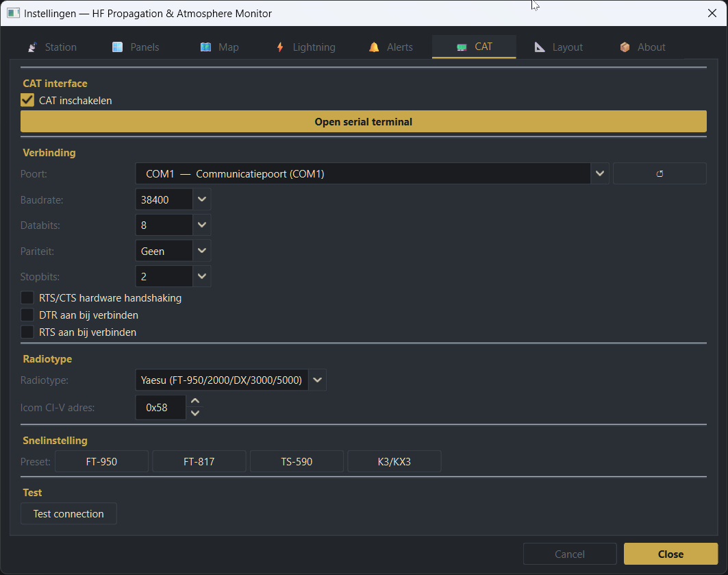Open the Layout tab
The image size is (728, 575).
click(x=559, y=47)
